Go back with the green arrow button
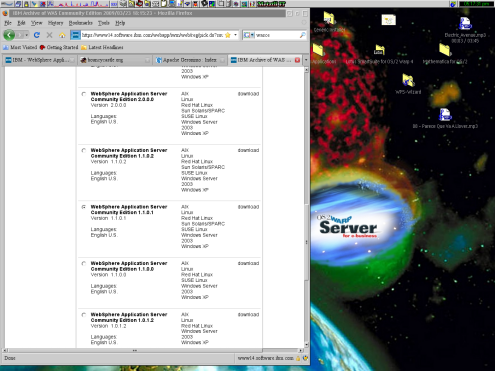This screenshot has width=495, height=371. point(9,35)
